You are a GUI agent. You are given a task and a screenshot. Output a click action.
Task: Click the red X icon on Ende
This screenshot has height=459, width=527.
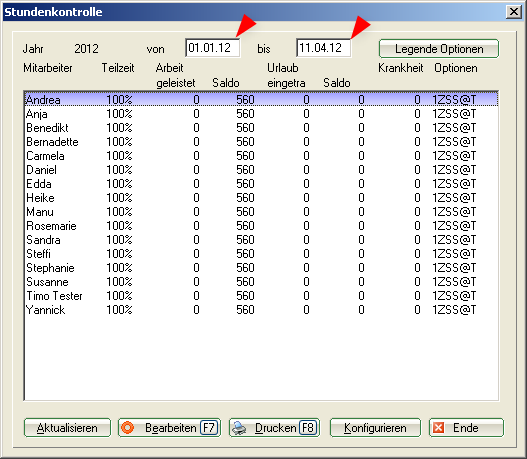[438, 428]
